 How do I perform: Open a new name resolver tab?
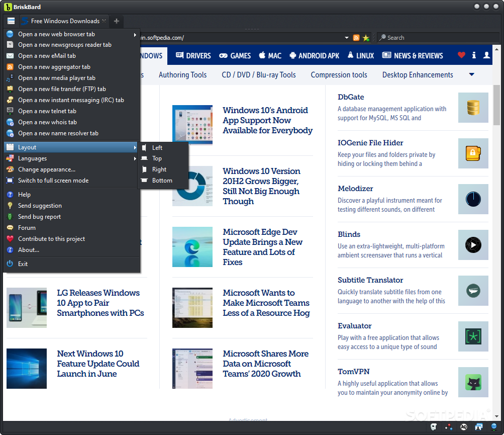click(x=72, y=133)
